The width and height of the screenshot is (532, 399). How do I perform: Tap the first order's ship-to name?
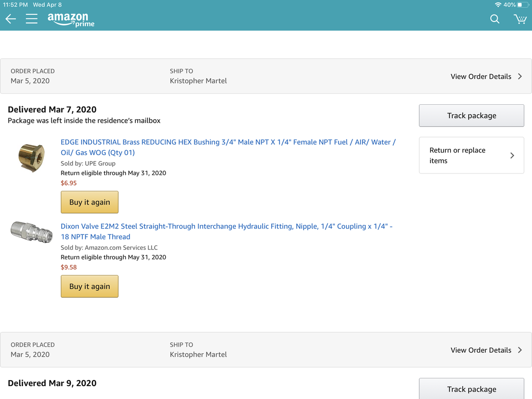click(x=198, y=81)
